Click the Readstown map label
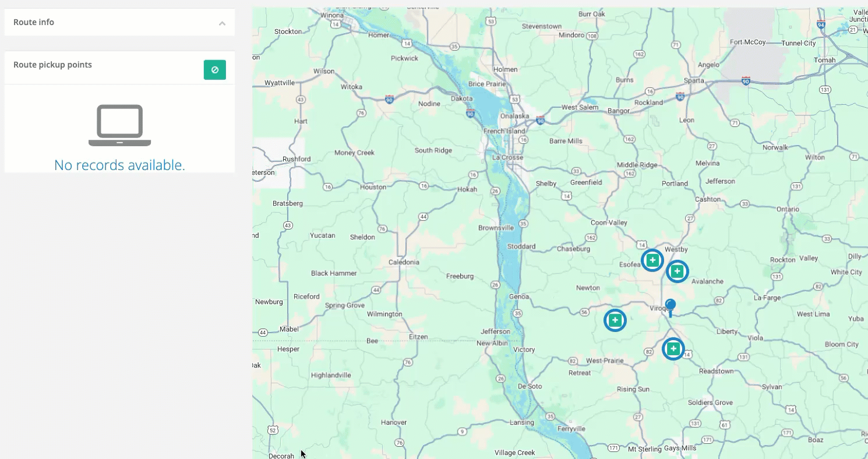The image size is (868, 459). tap(717, 371)
